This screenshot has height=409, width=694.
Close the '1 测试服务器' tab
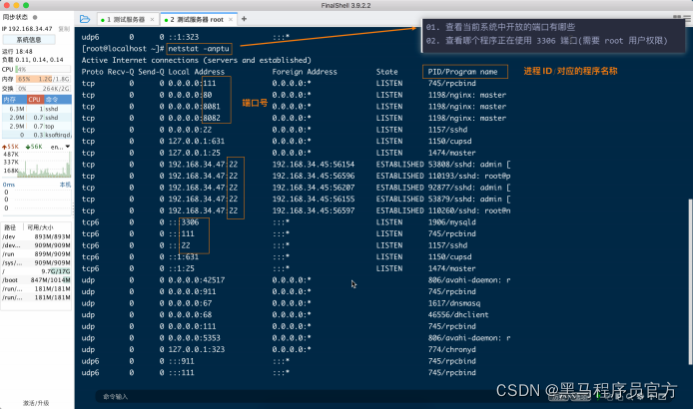coord(152,19)
